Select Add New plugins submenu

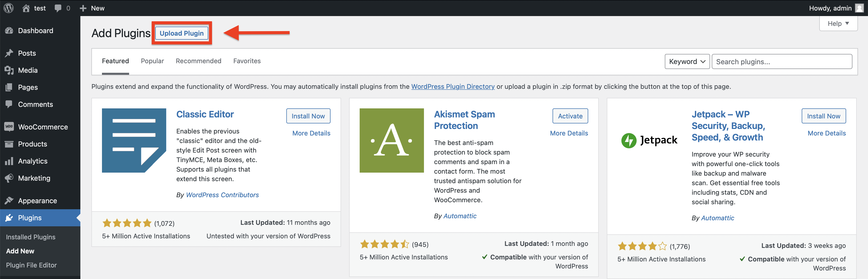pyautogui.click(x=20, y=251)
